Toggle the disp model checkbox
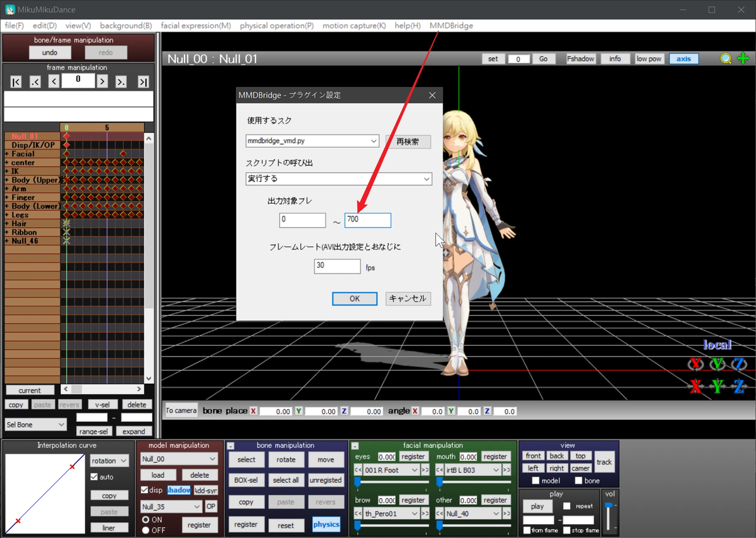The image size is (756, 538). (144, 490)
